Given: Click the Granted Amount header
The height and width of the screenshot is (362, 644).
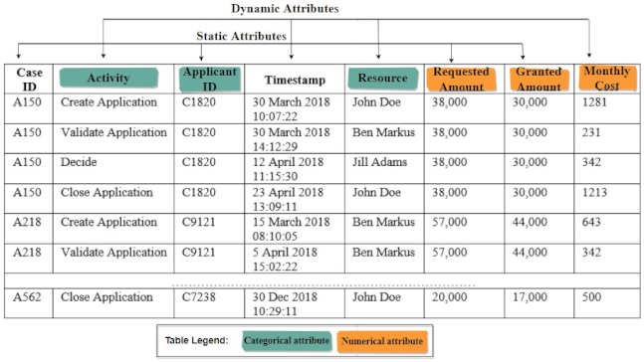Looking at the screenshot, I should 538,79.
